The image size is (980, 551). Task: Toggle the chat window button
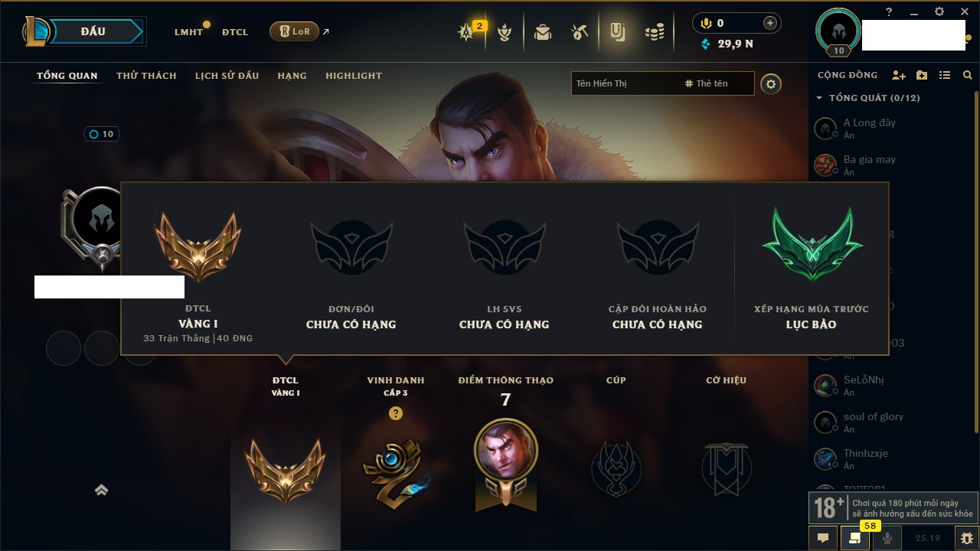pos(823,538)
